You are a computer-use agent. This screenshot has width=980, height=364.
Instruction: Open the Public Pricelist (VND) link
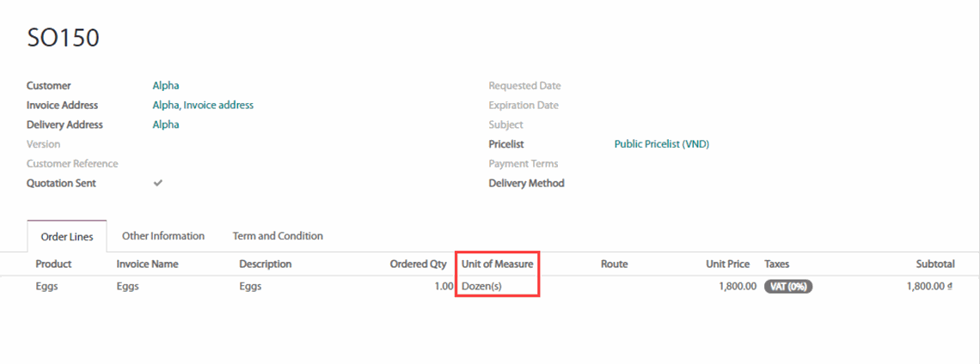(x=661, y=144)
